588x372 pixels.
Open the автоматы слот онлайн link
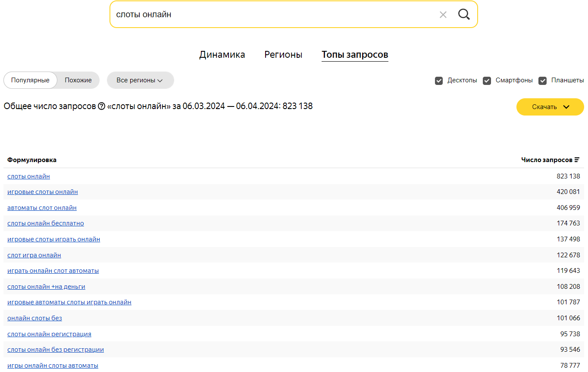point(42,208)
